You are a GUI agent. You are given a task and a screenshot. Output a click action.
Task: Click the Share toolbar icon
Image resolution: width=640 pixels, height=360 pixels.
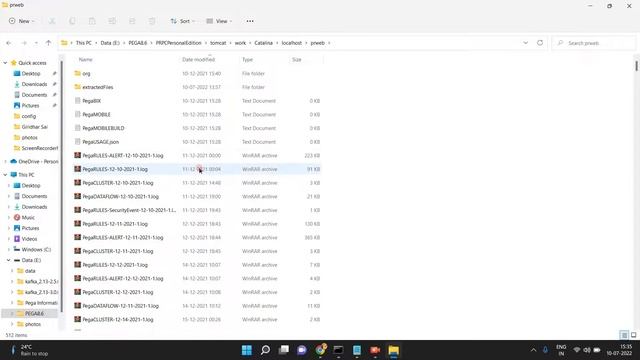point(132,21)
